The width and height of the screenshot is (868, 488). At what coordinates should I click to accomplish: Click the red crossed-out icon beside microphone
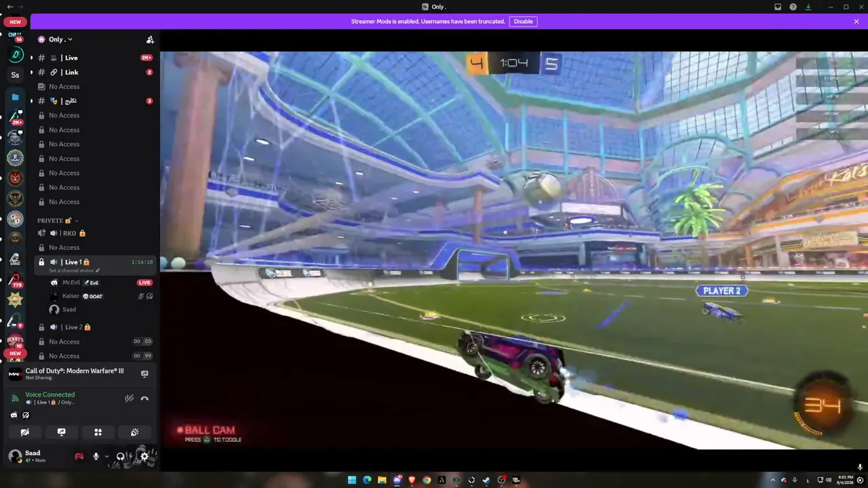(x=79, y=457)
